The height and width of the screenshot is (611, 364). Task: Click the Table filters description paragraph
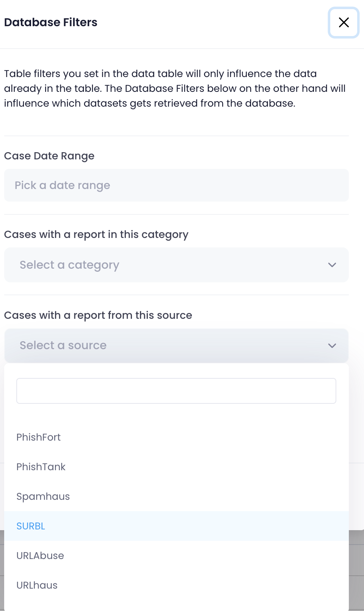[174, 88]
